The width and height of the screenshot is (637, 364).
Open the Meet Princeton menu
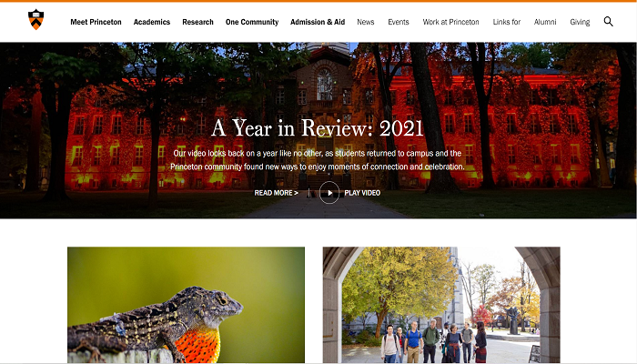[96, 22]
